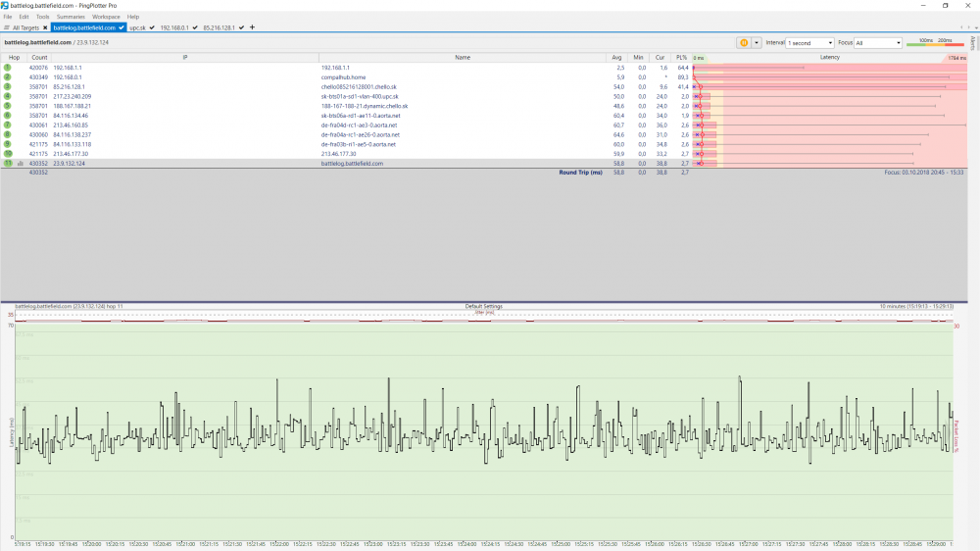
Task: Click the hop 5 green circle icon
Action: [8, 106]
